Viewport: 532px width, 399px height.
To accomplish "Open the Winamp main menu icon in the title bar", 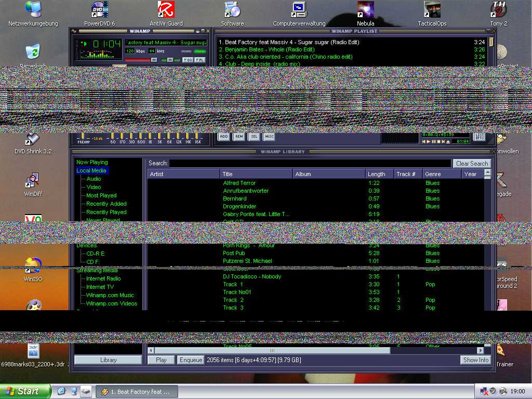I will pos(74,31).
